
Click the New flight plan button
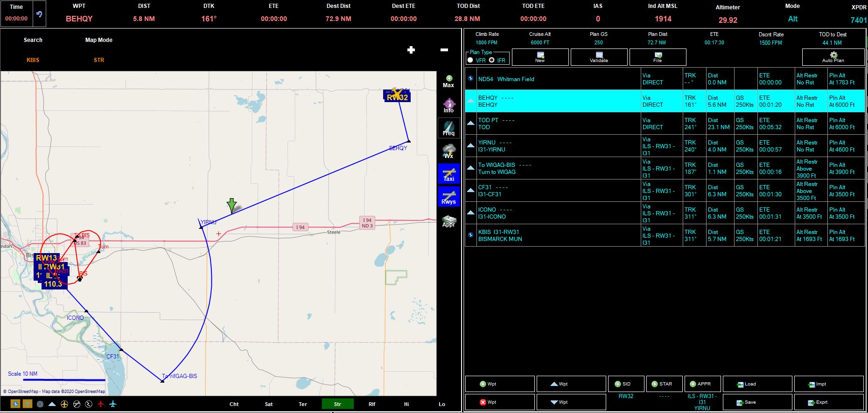point(540,57)
